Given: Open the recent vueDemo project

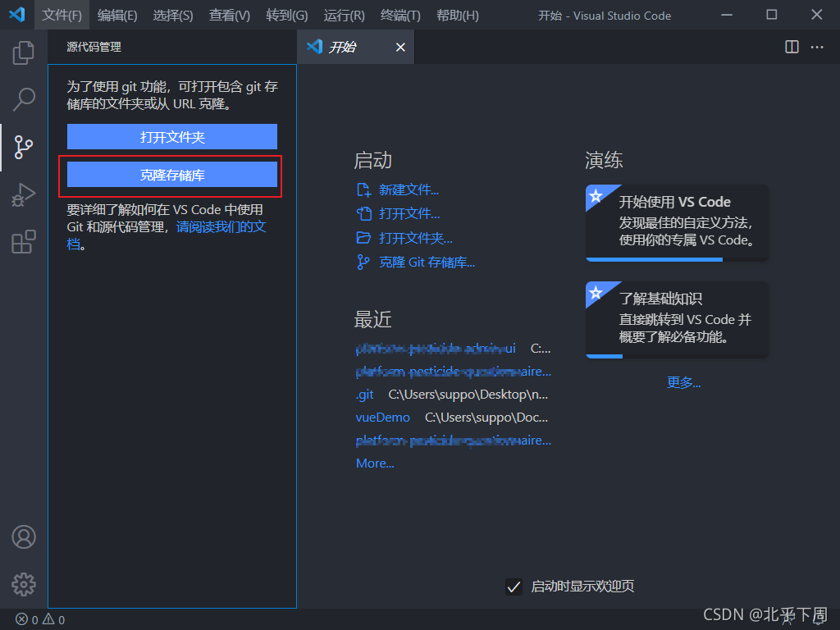Looking at the screenshot, I should 382,418.
